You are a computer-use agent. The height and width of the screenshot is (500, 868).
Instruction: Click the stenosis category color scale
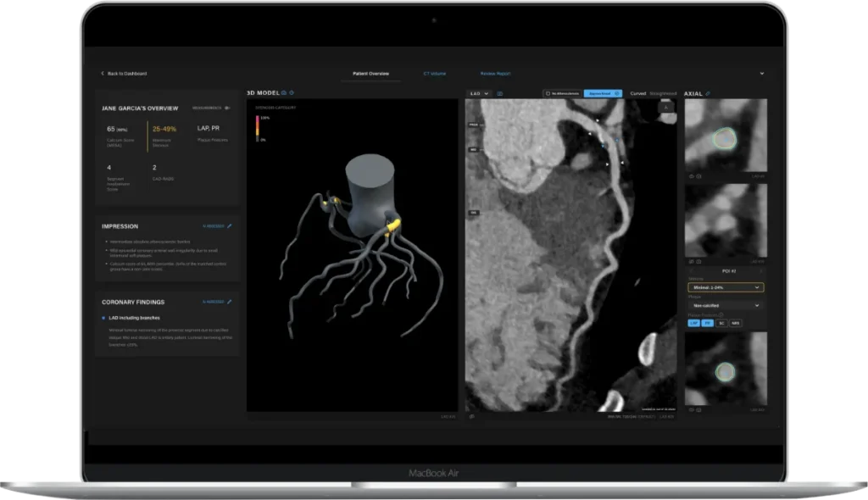coord(257,129)
